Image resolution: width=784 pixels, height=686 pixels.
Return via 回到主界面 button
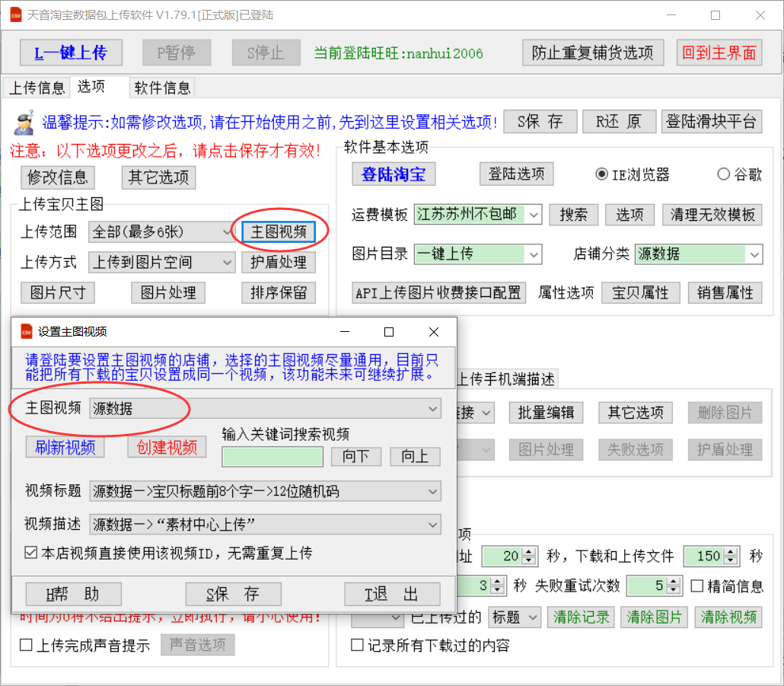(x=719, y=53)
